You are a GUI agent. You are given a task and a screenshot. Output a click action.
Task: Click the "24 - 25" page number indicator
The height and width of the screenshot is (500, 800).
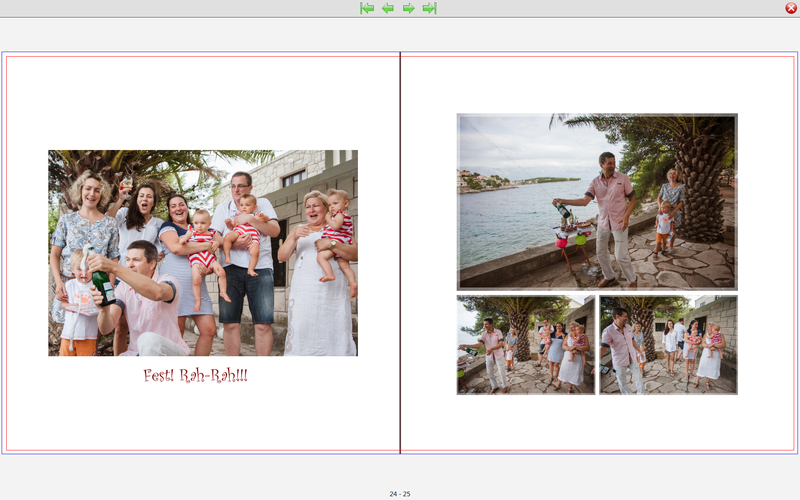(400, 493)
